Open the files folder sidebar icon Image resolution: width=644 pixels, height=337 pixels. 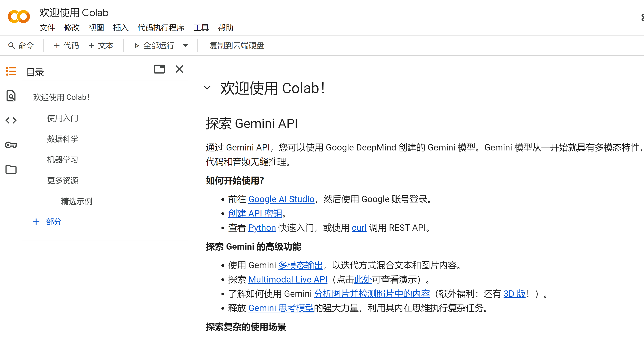pyautogui.click(x=11, y=169)
